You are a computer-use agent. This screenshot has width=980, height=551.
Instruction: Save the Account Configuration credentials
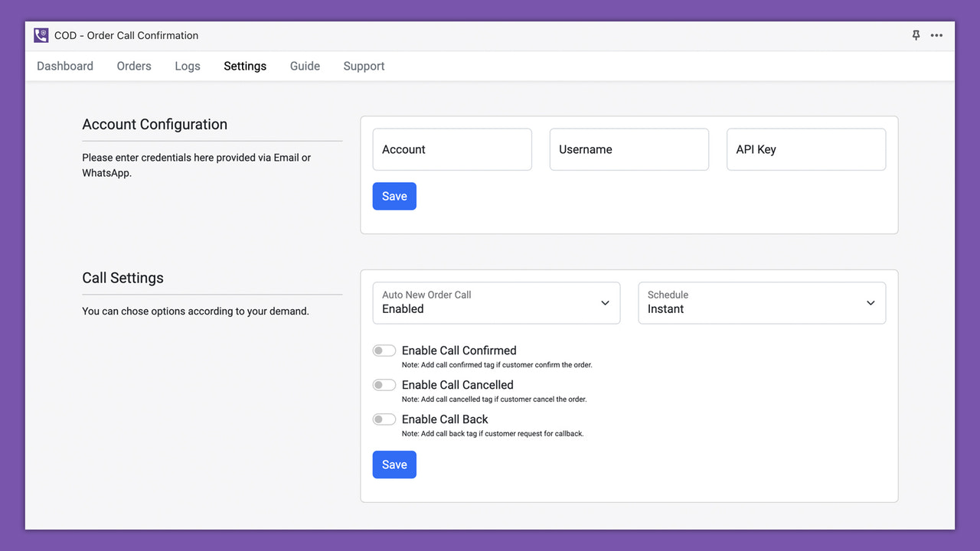click(394, 196)
